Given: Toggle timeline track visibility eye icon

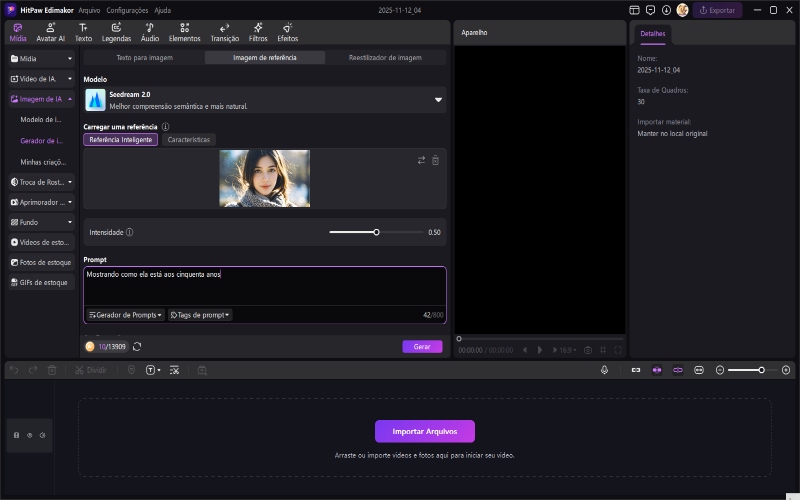Looking at the screenshot, I should pos(29,435).
